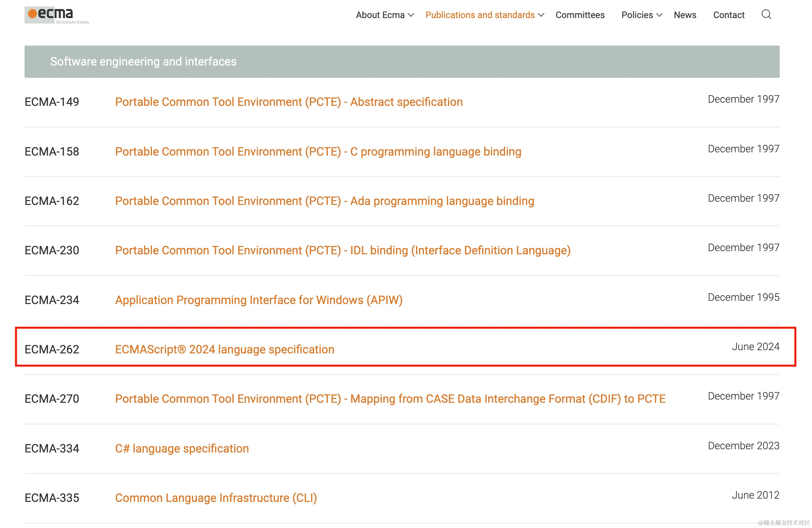Select the ECMA-149 standard number
The image size is (812, 528).
click(x=52, y=102)
